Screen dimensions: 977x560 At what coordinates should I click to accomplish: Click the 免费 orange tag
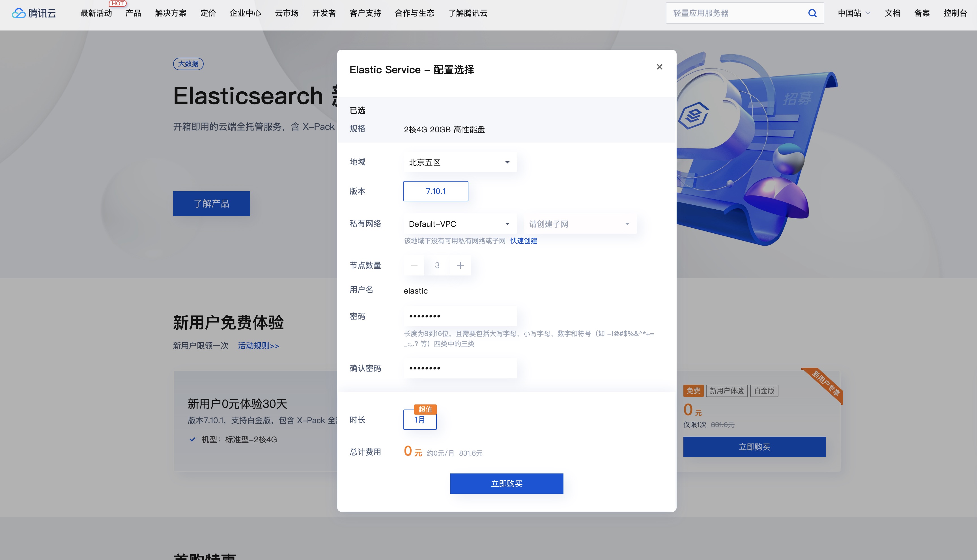[x=694, y=391]
